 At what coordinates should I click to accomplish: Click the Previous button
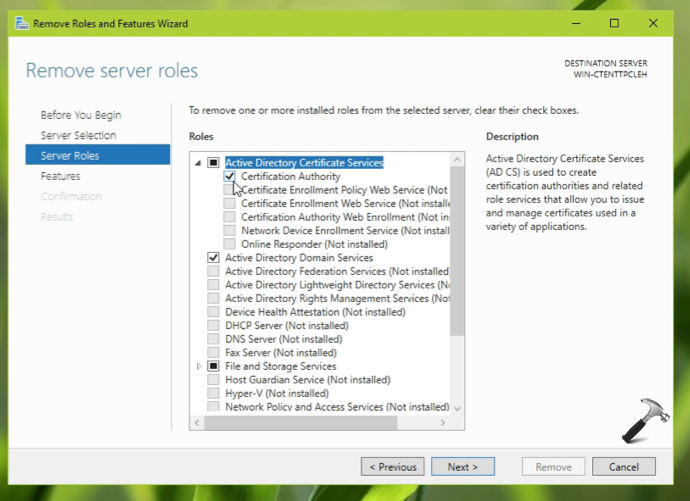click(x=393, y=467)
